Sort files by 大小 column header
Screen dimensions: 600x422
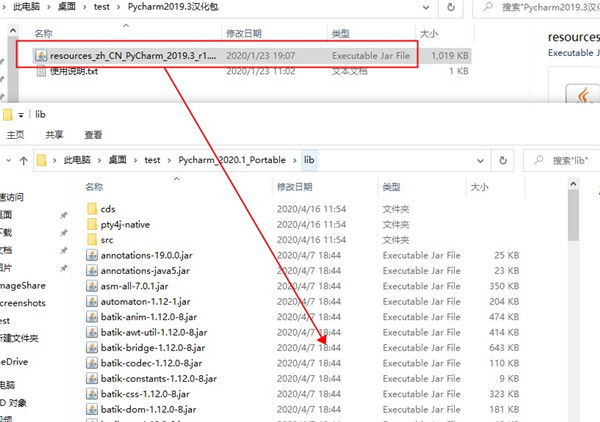tap(477, 187)
